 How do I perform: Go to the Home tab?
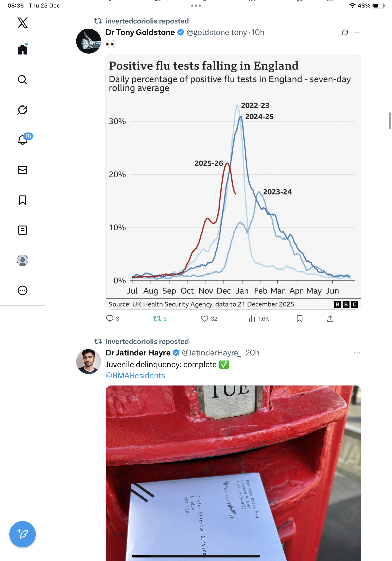coord(23,50)
